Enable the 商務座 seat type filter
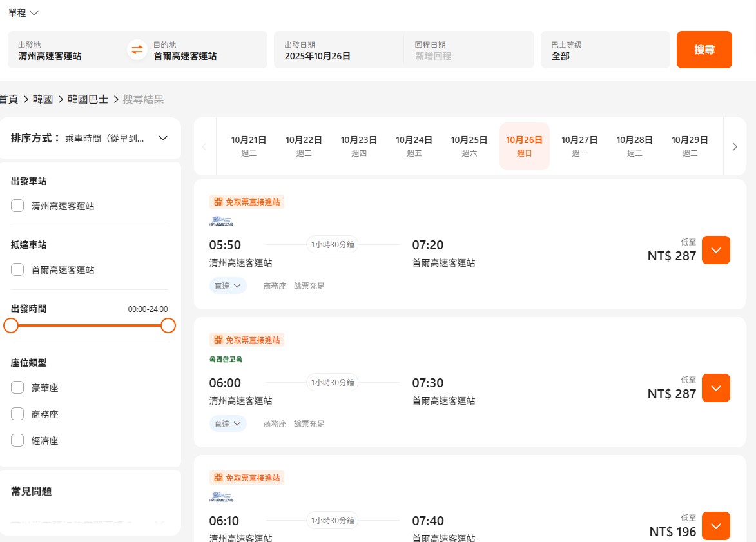Image resolution: width=756 pixels, height=542 pixels. point(17,414)
